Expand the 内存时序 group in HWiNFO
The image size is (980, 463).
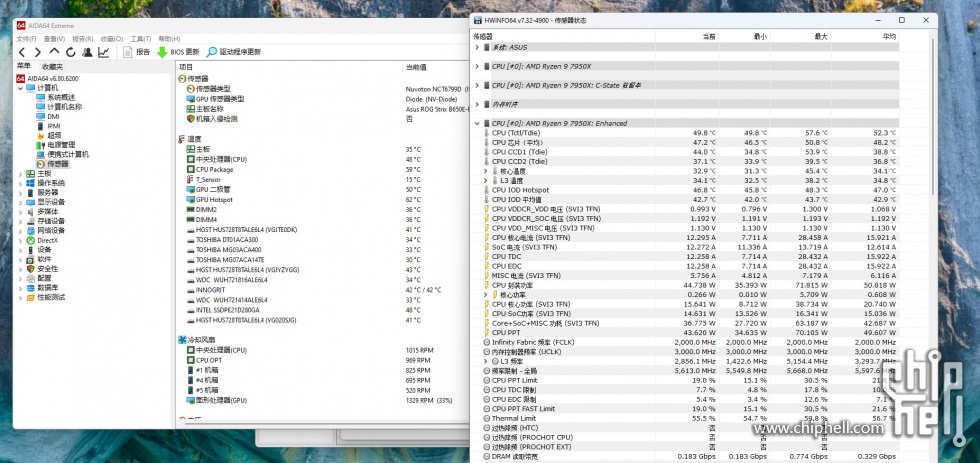pyautogui.click(x=478, y=104)
